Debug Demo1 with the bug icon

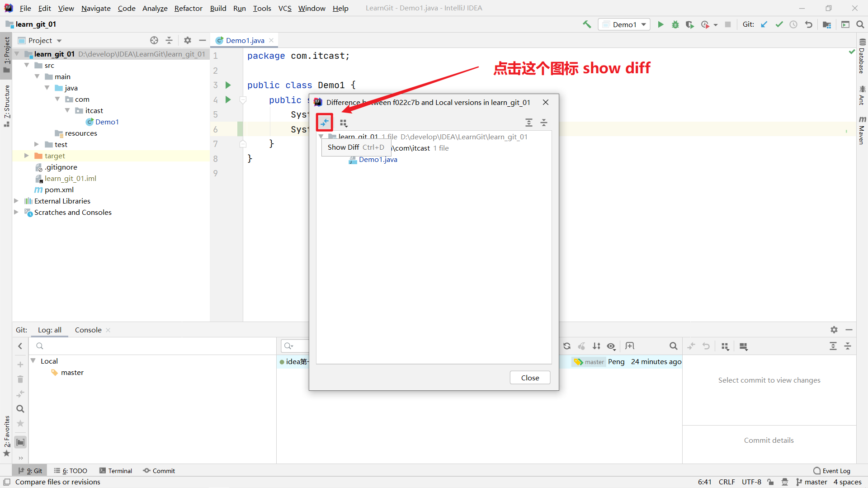pyautogui.click(x=675, y=24)
